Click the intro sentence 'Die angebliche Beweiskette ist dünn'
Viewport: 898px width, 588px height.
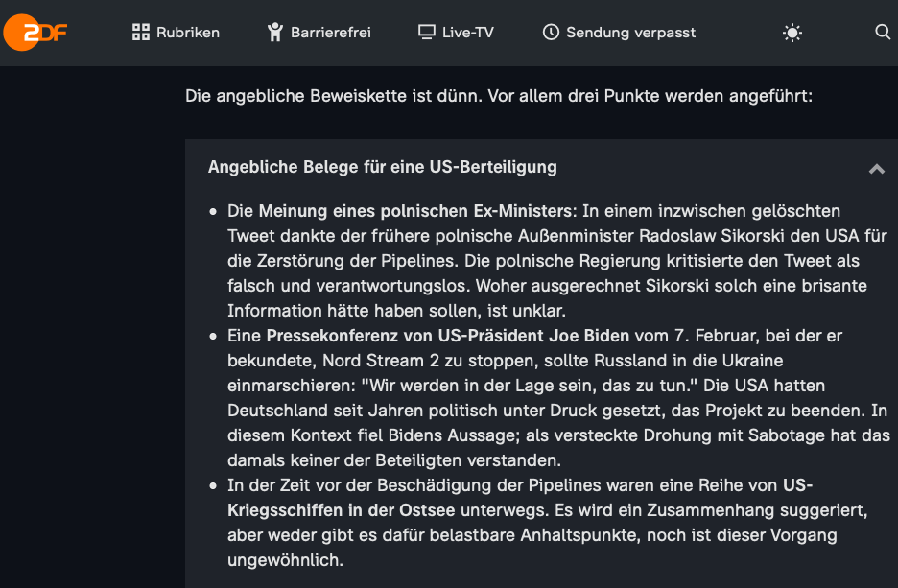tap(331, 96)
